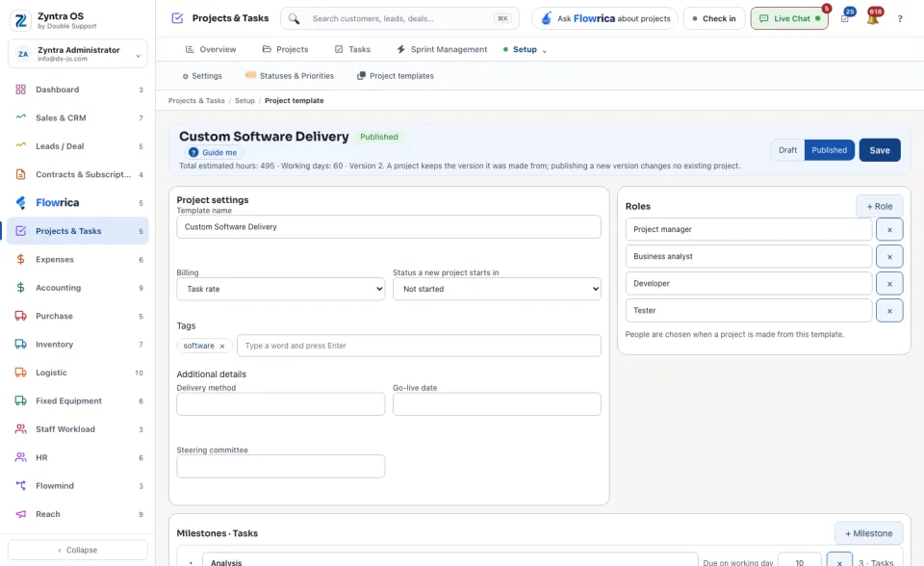Click the Tester role name field

tap(749, 311)
